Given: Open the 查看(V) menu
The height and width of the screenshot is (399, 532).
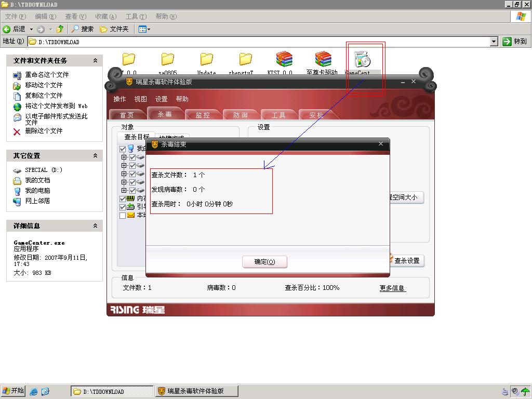Looking at the screenshot, I should click(76, 16).
